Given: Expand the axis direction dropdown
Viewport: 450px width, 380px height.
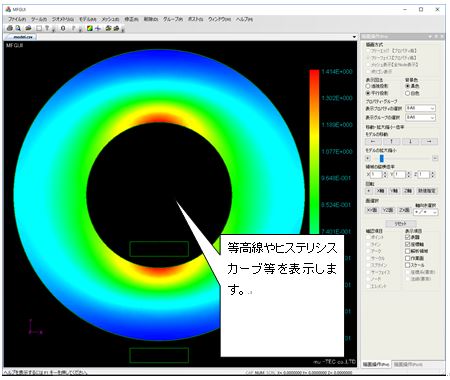Looking at the screenshot, I should coord(426,212).
